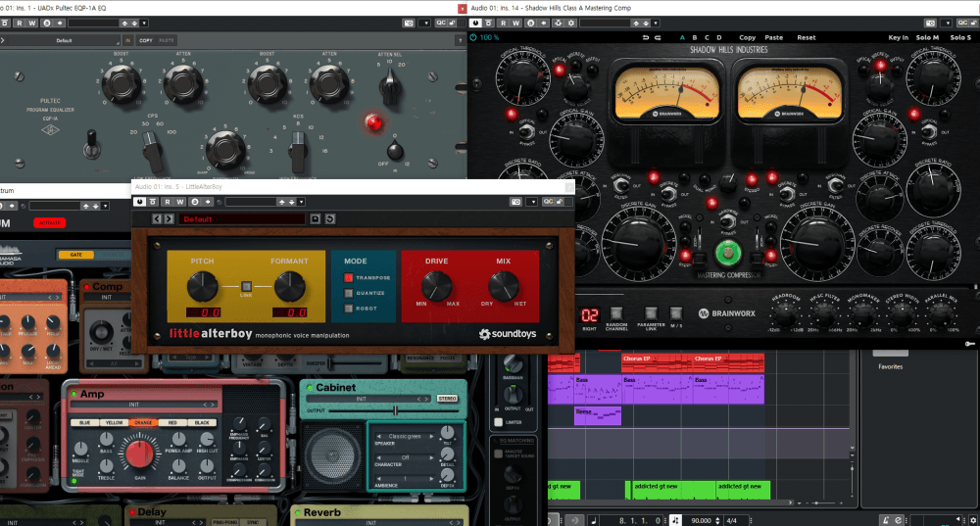980x526 pixels.
Task: Adjust the Cabinet Output slider
Action: pos(395,410)
